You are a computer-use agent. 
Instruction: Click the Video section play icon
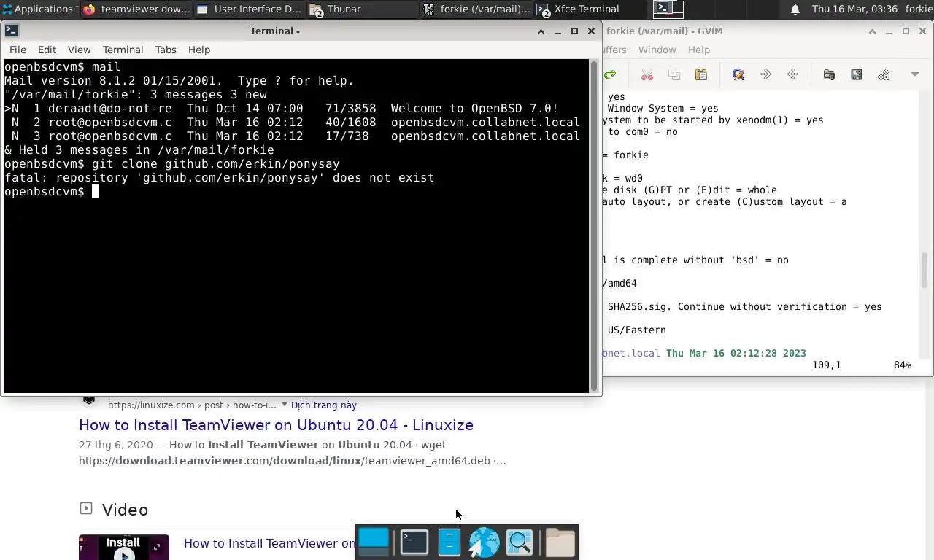click(x=86, y=509)
